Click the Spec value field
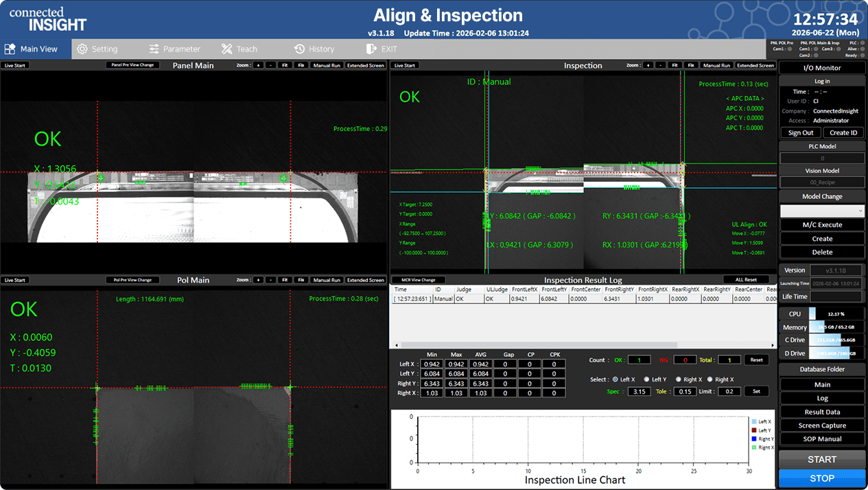This screenshot has width=868, height=490. click(x=639, y=391)
